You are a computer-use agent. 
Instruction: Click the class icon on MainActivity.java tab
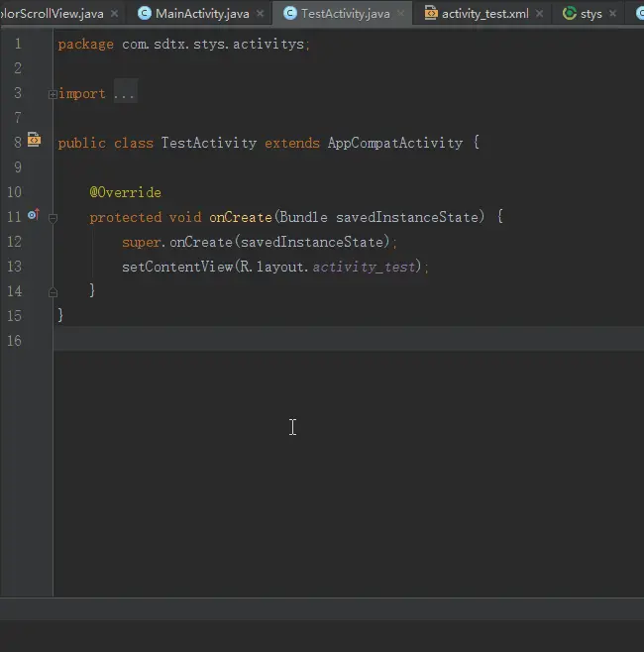coord(145,13)
